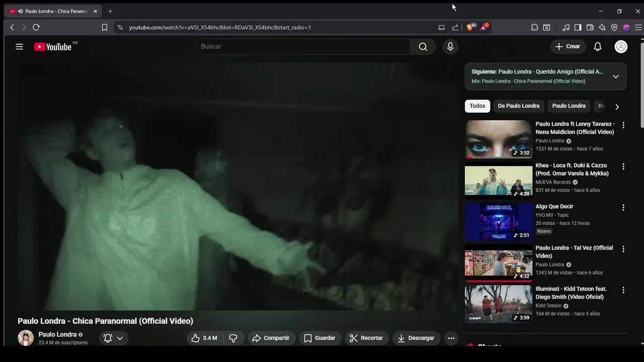Image resolution: width=644 pixels, height=362 pixels.
Task: Expand the Mix playlist panel chevron
Action: [x=615, y=76]
